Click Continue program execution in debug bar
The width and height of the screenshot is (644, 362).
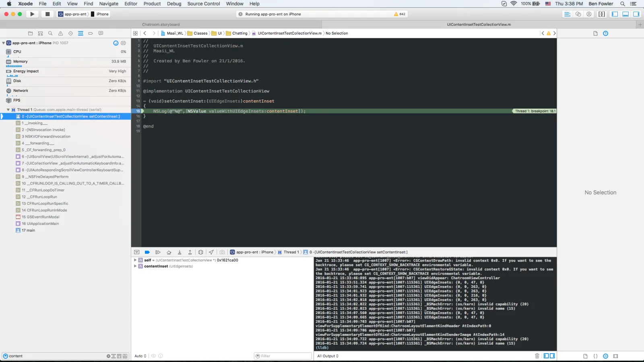(158, 252)
